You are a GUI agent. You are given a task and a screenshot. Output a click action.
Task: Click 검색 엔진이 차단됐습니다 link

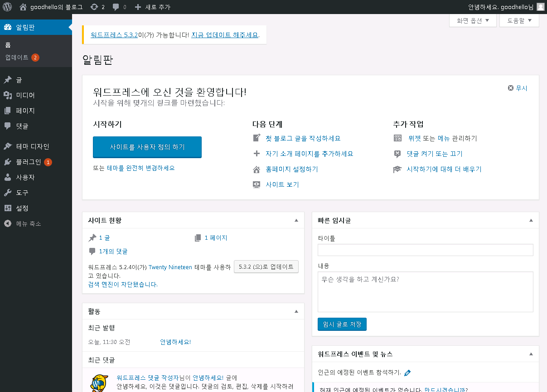coord(123,285)
